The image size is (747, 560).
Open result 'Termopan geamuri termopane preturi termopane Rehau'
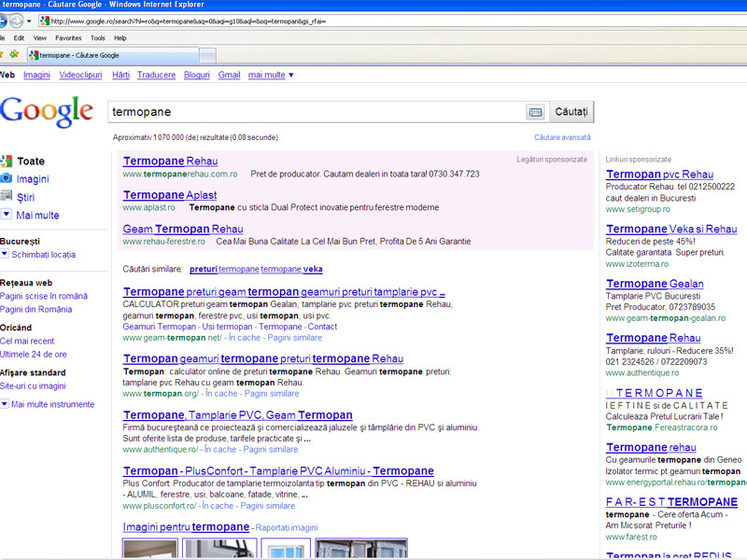click(263, 358)
